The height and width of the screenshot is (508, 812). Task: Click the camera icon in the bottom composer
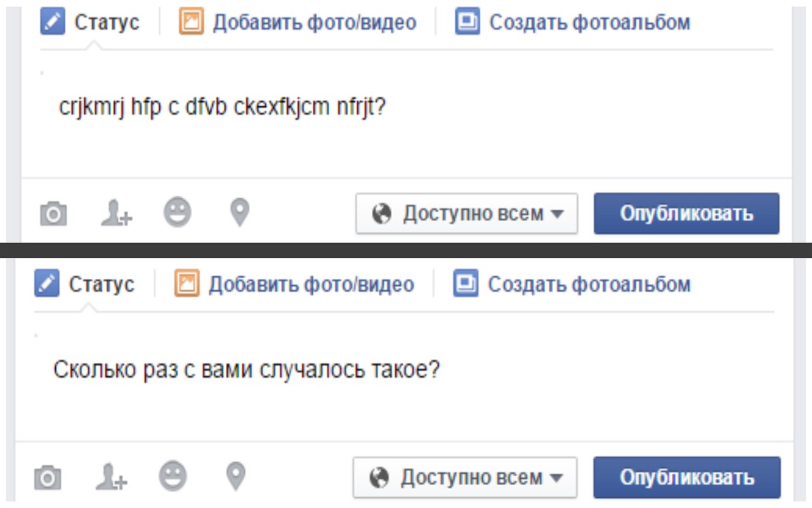47,477
